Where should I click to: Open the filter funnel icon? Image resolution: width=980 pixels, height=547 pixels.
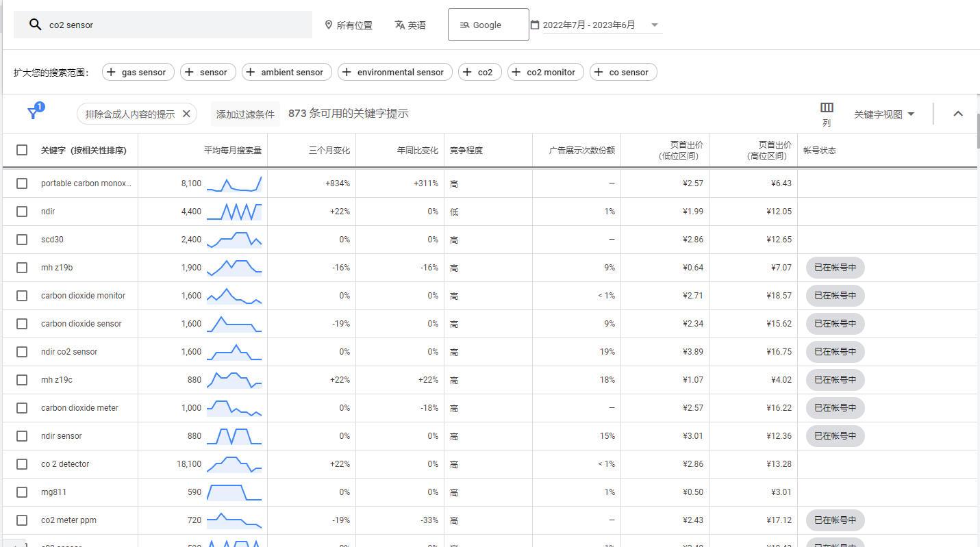(x=34, y=113)
